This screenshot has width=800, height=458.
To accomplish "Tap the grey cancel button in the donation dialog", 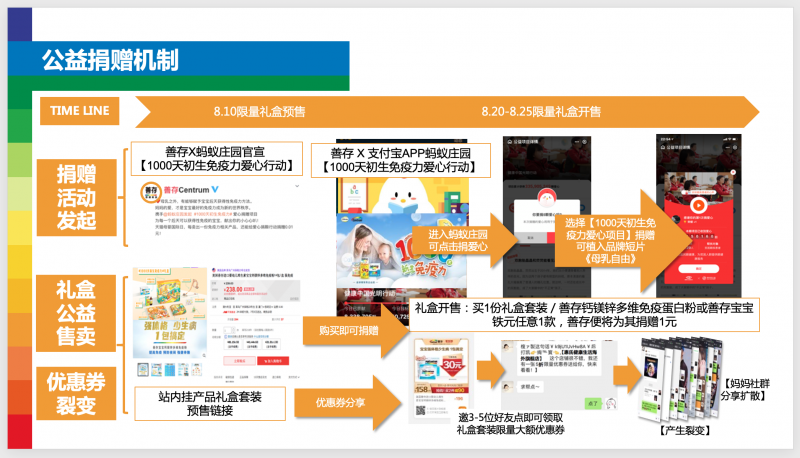I will click(531, 238).
